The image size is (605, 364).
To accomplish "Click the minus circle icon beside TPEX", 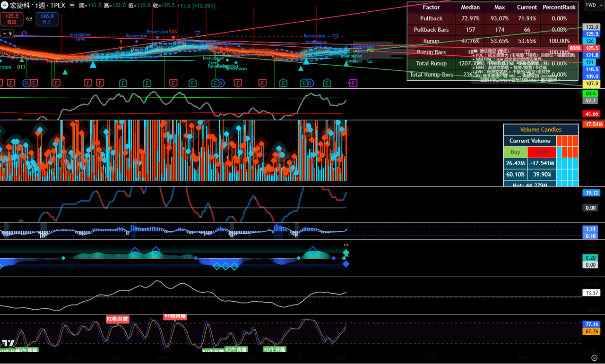I will (72, 6).
